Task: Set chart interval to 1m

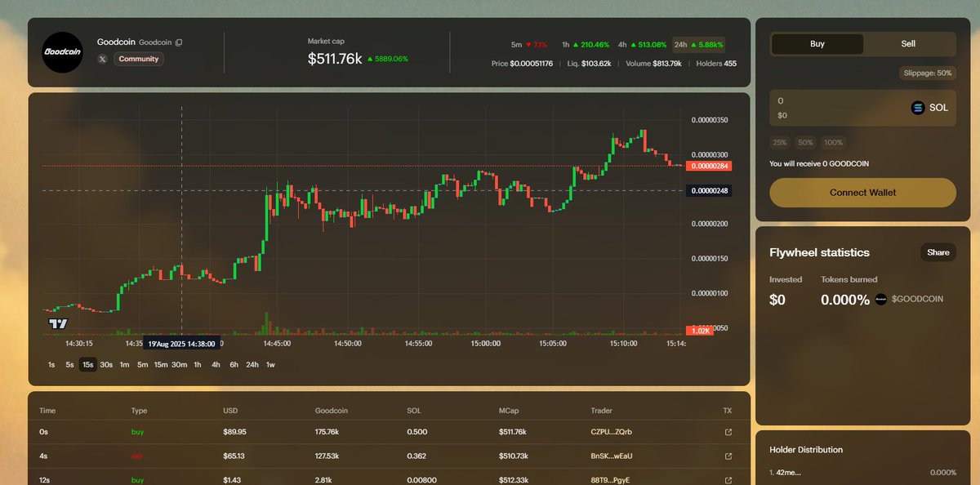Action: point(124,365)
